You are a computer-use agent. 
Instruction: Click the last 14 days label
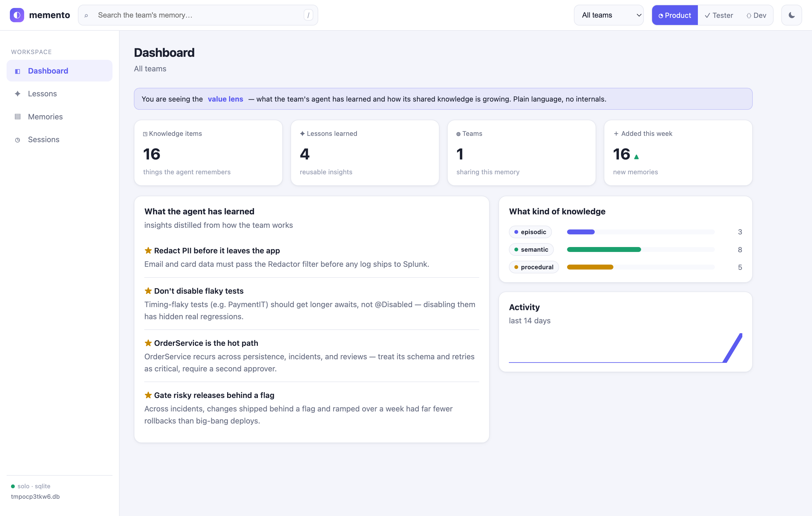coord(529,321)
